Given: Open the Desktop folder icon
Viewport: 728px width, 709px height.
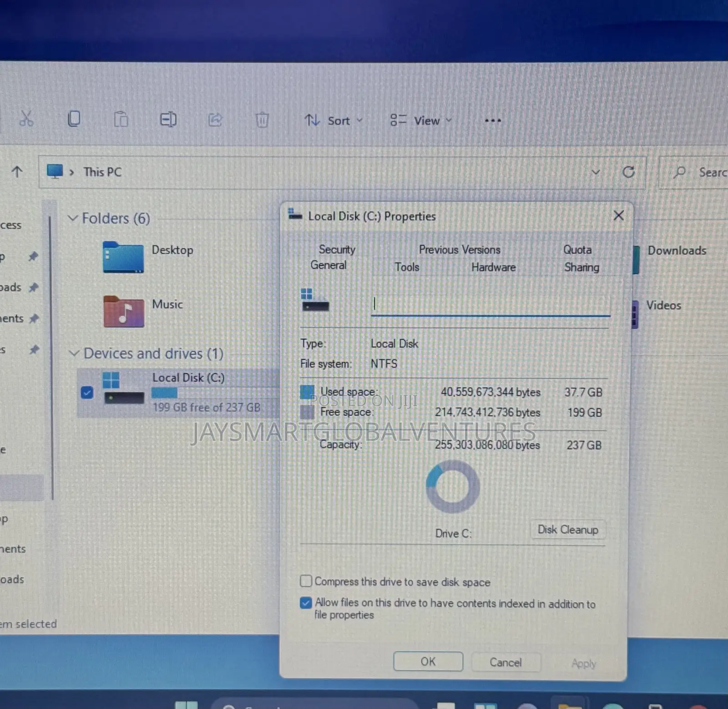Looking at the screenshot, I should click(123, 257).
